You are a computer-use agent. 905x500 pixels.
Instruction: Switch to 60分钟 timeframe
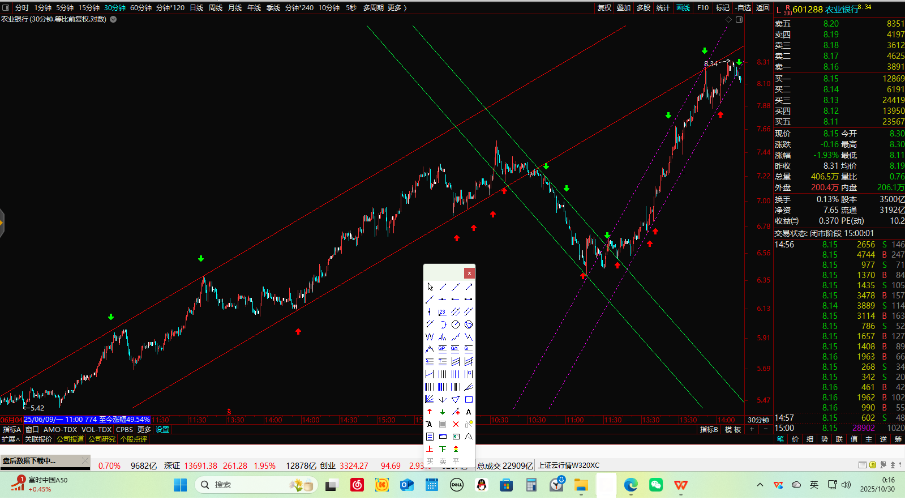coord(141,8)
